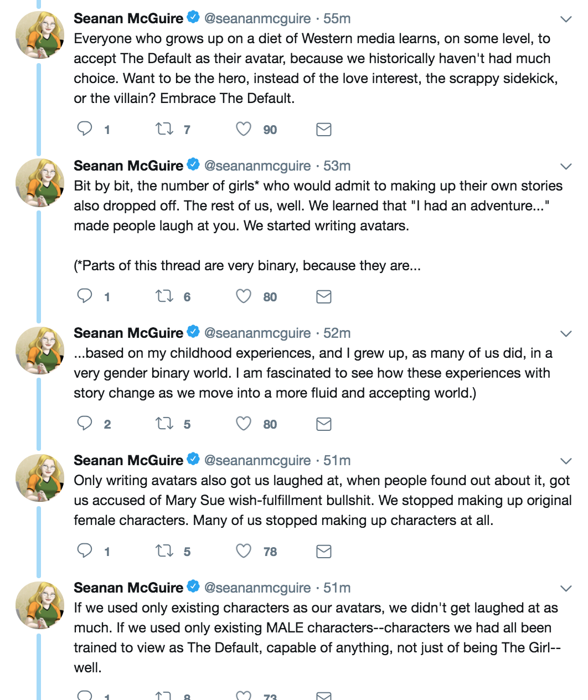
Task: Click envelope icon on 52m tweet
Action: tap(323, 424)
